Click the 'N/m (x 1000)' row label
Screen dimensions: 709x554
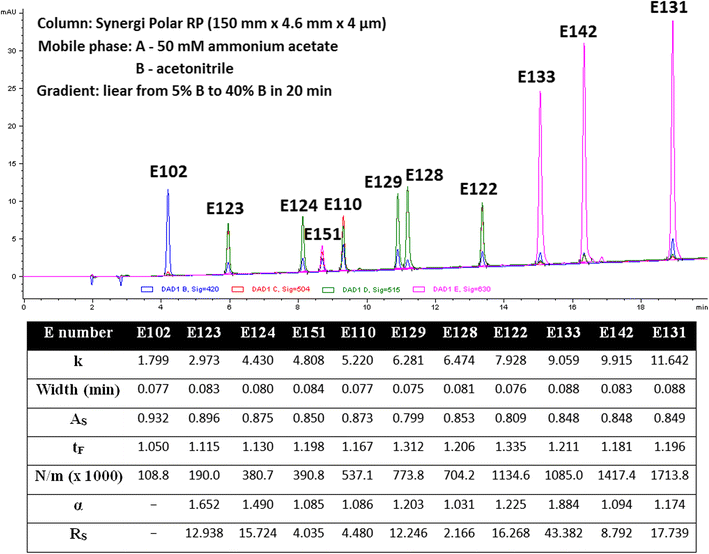79,476
